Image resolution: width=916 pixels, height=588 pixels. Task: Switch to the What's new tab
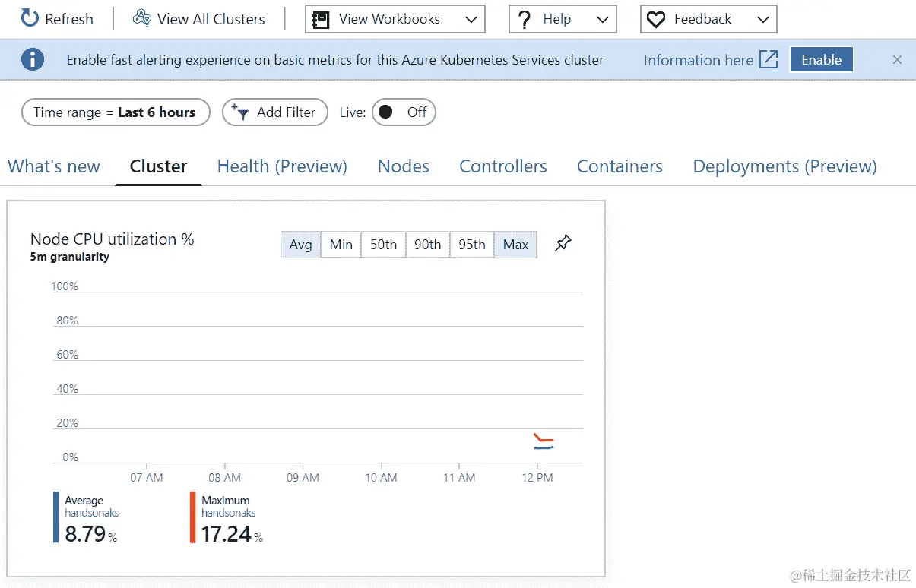(x=54, y=166)
